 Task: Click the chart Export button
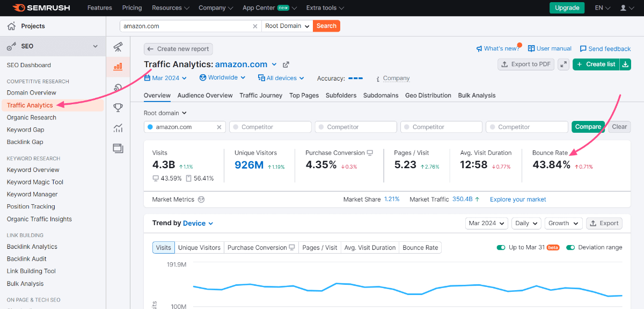pos(604,223)
